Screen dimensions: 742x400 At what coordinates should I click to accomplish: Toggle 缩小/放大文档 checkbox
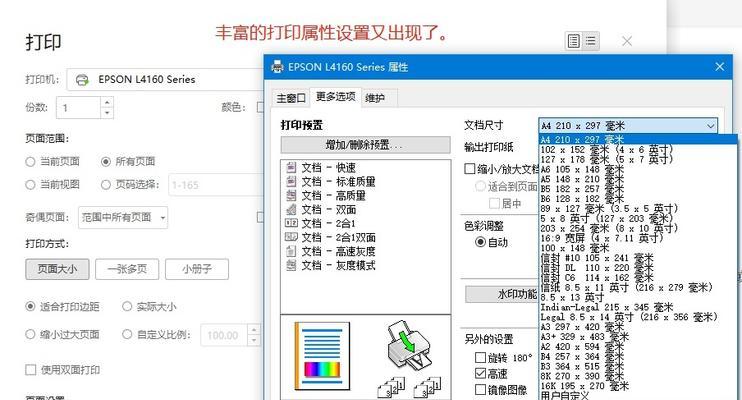pyautogui.click(x=470, y=169)
